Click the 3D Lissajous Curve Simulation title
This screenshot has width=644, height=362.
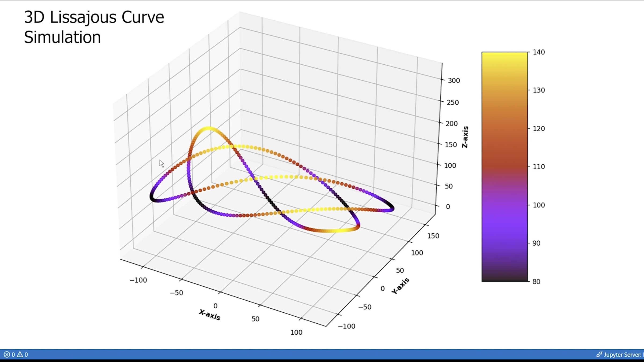pos(94,27)
